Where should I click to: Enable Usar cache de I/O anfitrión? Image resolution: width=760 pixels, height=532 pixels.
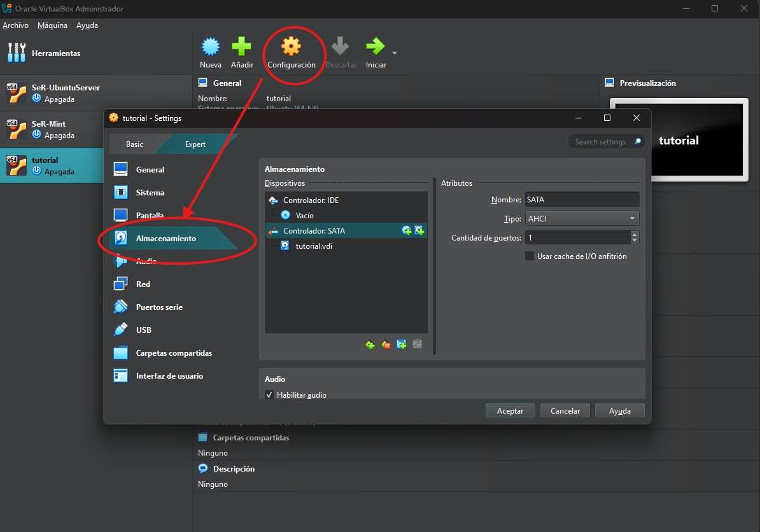pos(530,256)
